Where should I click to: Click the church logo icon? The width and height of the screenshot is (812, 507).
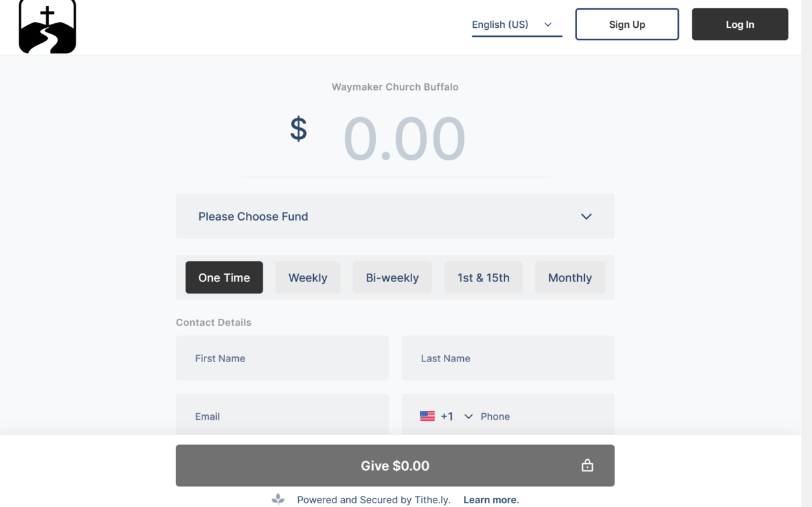tap(47, 27)
